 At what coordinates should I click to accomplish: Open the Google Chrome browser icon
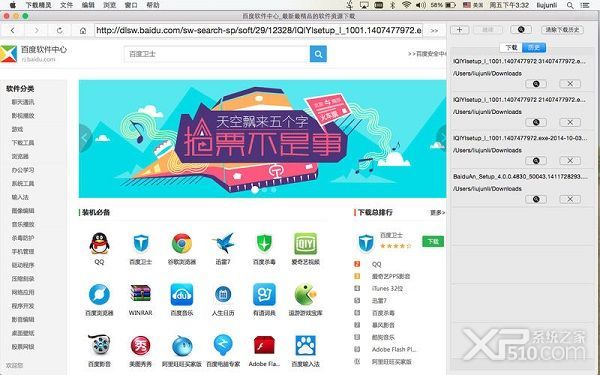(x=182, y=243)
